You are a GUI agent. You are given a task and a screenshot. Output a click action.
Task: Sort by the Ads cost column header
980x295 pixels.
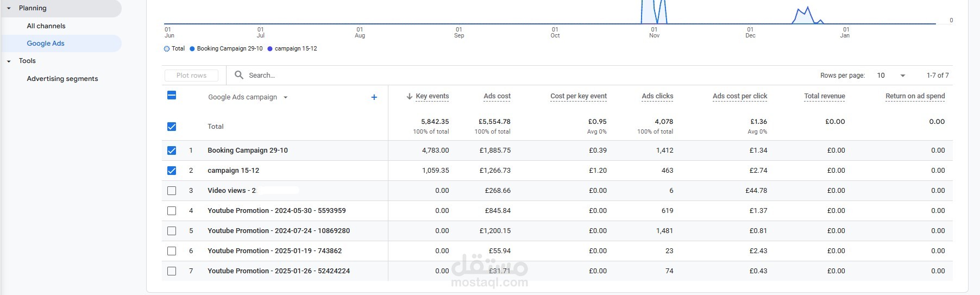pos(497,96)
